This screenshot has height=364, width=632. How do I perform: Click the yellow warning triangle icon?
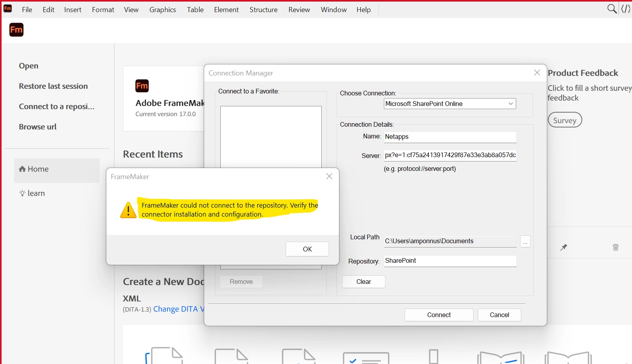coord(128,210)
